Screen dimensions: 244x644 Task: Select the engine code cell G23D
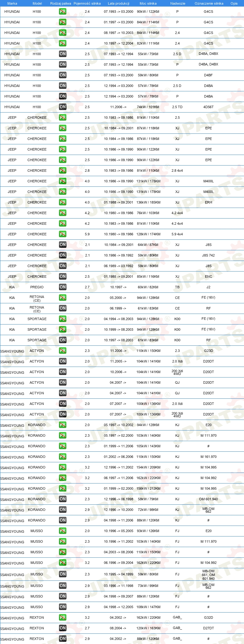point(208,351)
